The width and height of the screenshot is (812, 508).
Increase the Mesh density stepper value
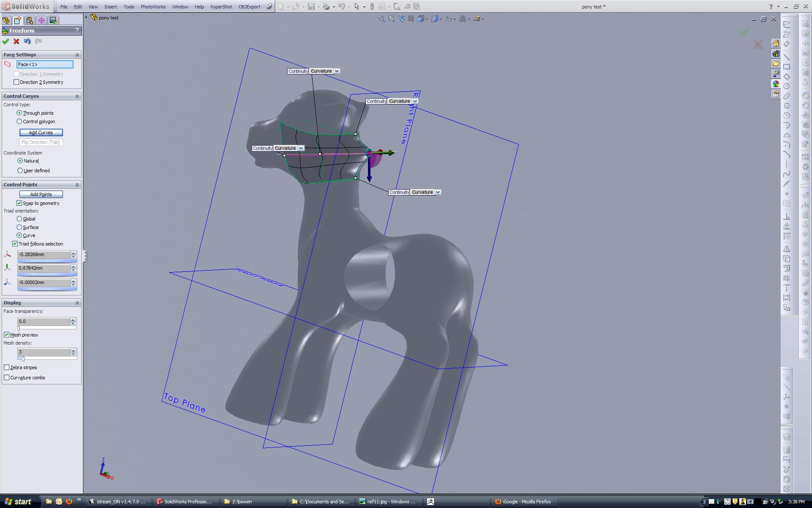pyautogui.click(x=74, y=350)
